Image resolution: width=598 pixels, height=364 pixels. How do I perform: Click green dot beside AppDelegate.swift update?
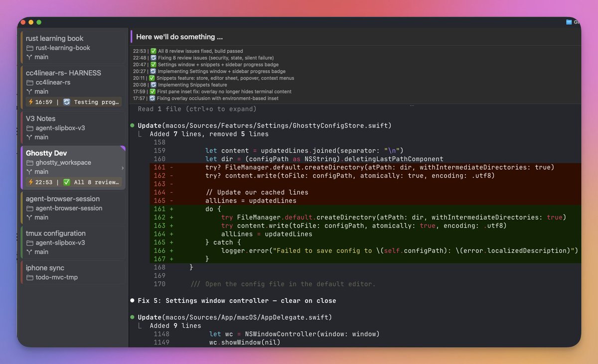click(x=133, y=317)
